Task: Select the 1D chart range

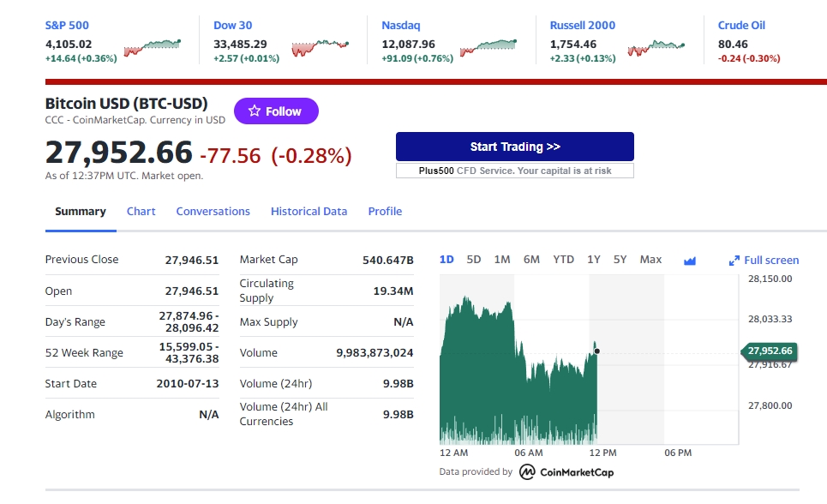Action: 446,260
